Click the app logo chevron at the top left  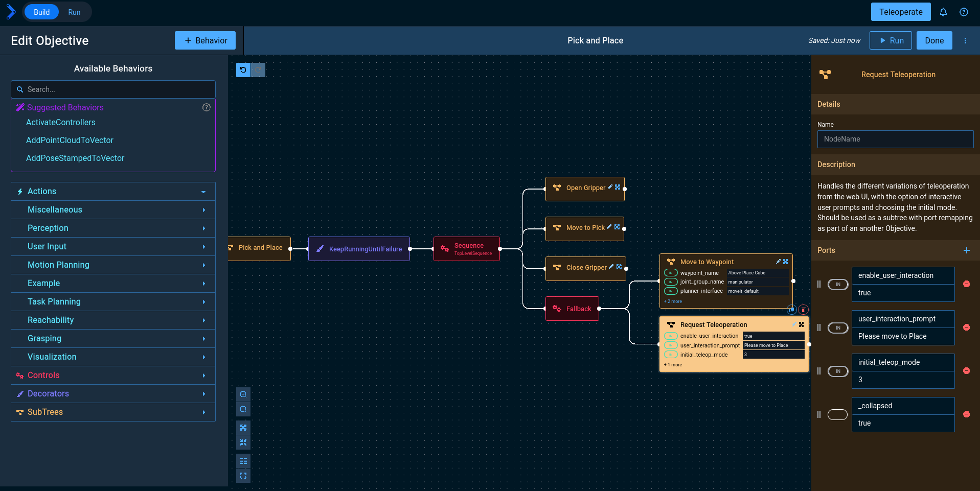click(11, 12)
